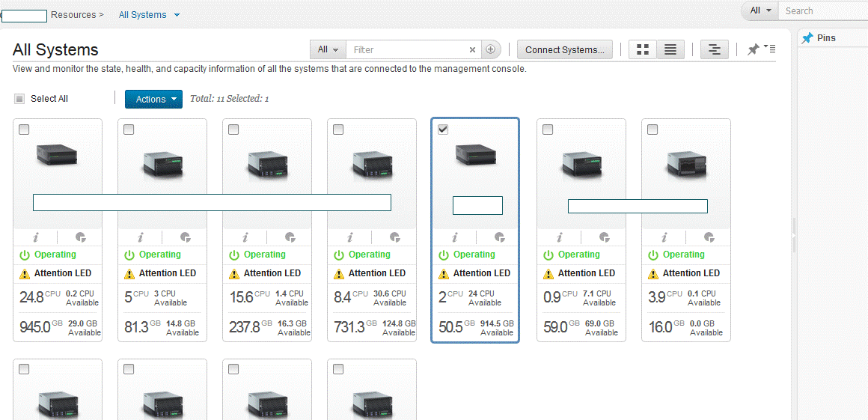The image size is (868, 420).
Task: Uncheck the selected system with 2 CPU
Action: (443, 130)
